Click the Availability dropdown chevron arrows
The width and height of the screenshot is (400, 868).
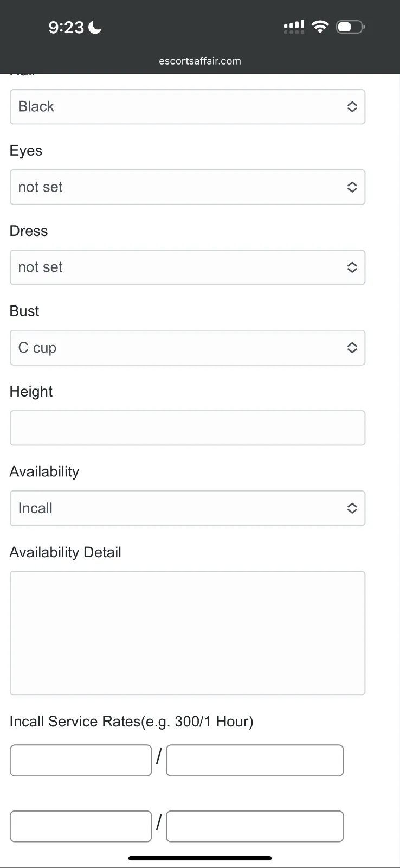[x=352, y=508]
